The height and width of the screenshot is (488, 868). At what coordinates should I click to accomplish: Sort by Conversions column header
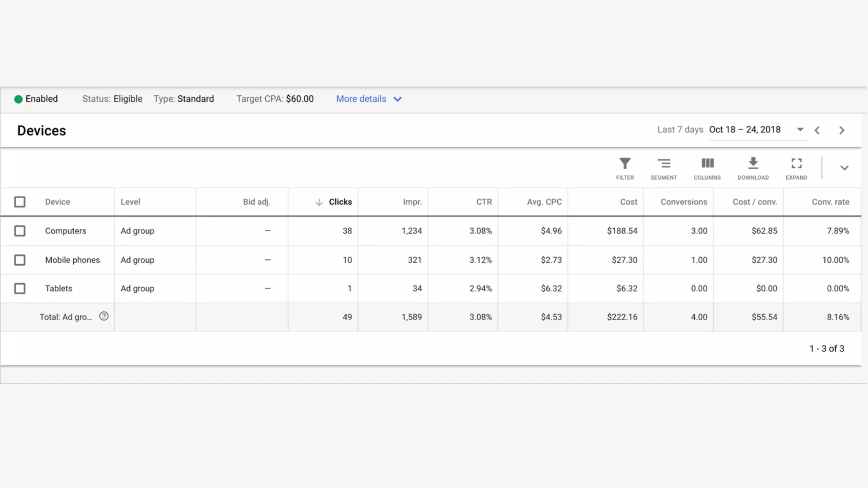(683, 202)
